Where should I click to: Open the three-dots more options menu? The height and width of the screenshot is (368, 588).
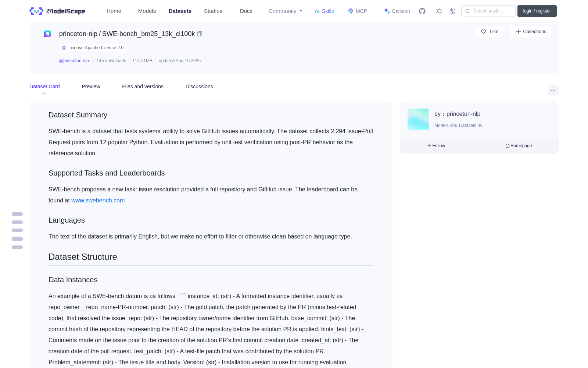pyautogui.click(x=553, y=90)
